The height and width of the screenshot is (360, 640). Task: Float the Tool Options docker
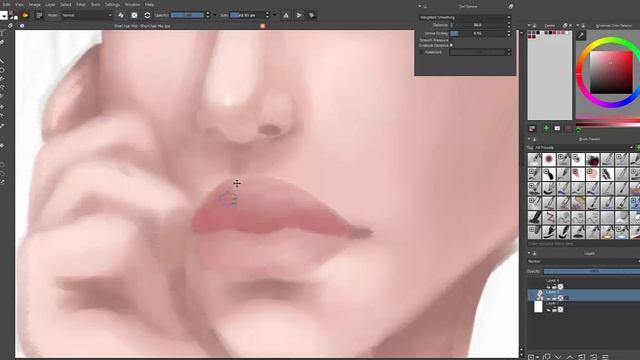click(511, 7)
